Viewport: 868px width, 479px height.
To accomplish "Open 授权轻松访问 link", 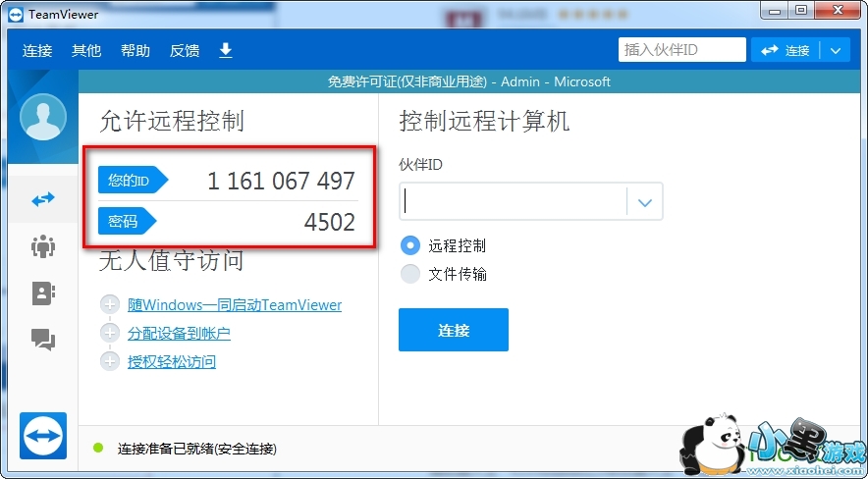I will point(172,362).
